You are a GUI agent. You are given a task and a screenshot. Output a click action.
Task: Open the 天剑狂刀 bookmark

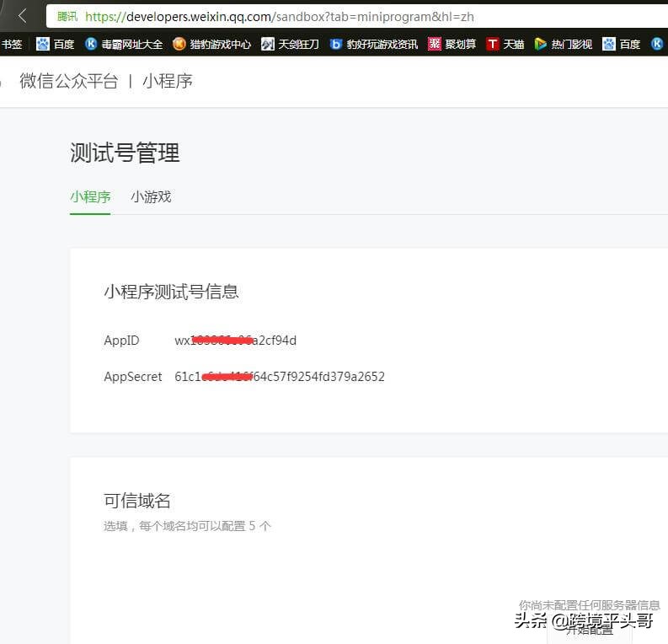point(290,44)
